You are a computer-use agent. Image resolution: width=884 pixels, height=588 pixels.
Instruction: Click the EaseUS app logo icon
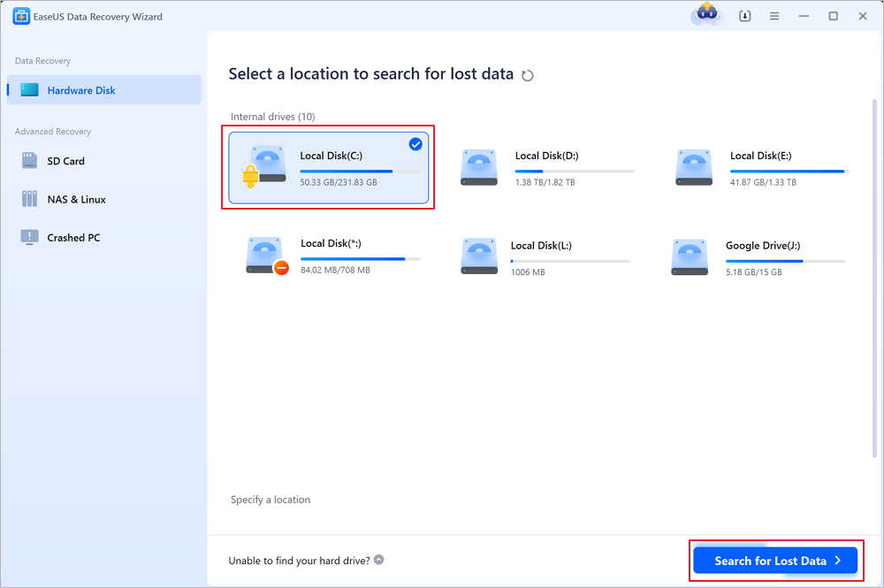coord(21,16)
